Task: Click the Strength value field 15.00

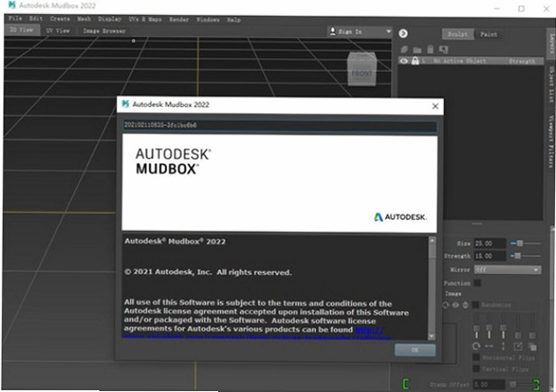Action: click(x=490, y=256)
